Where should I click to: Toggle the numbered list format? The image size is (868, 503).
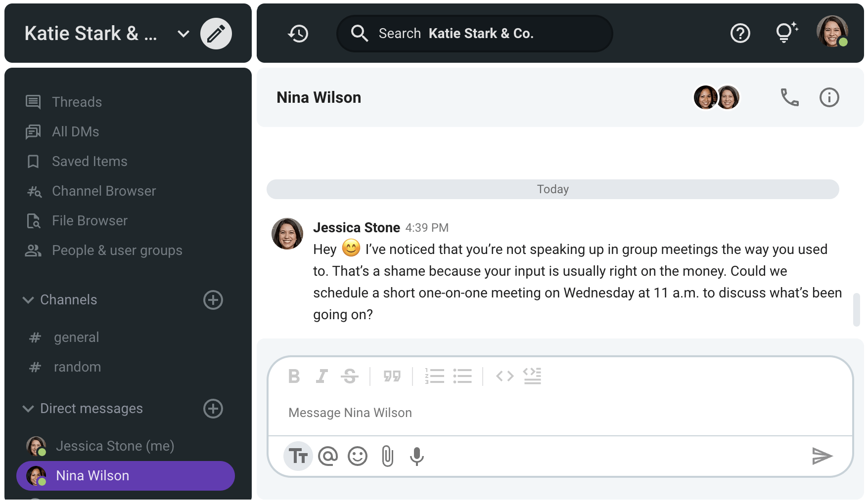434,376
